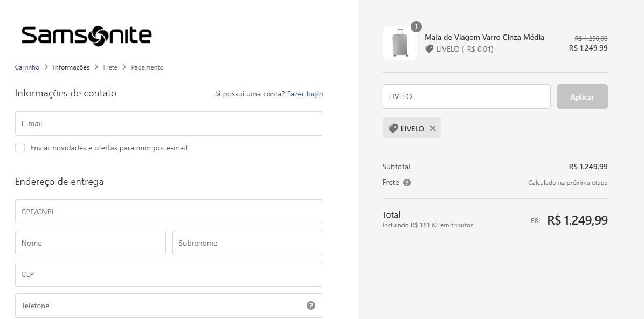Click the LIVELO applied coupon tag icon
Viewport: 644px width, 319px height.
393,128
